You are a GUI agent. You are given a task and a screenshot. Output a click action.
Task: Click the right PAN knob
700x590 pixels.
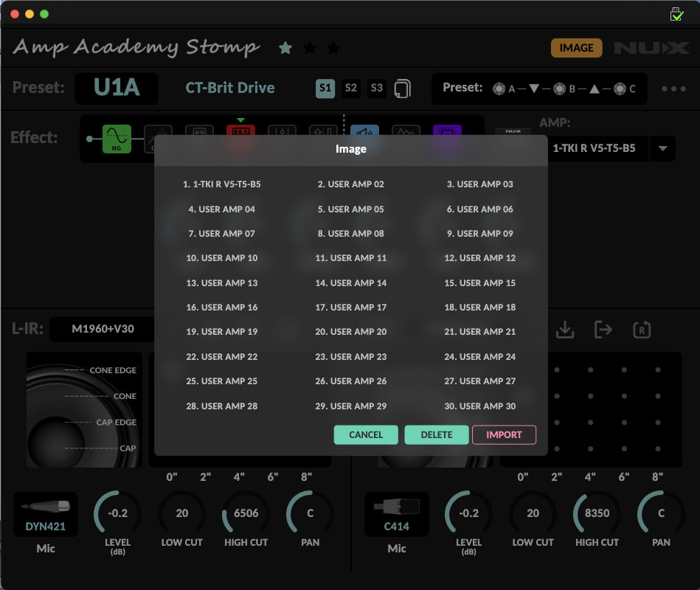661,513
